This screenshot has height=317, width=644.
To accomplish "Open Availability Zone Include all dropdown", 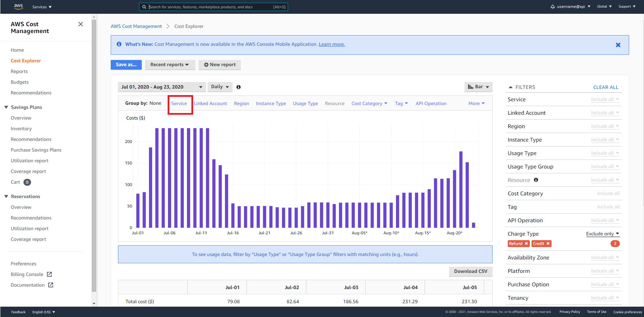I will point(605,257).
